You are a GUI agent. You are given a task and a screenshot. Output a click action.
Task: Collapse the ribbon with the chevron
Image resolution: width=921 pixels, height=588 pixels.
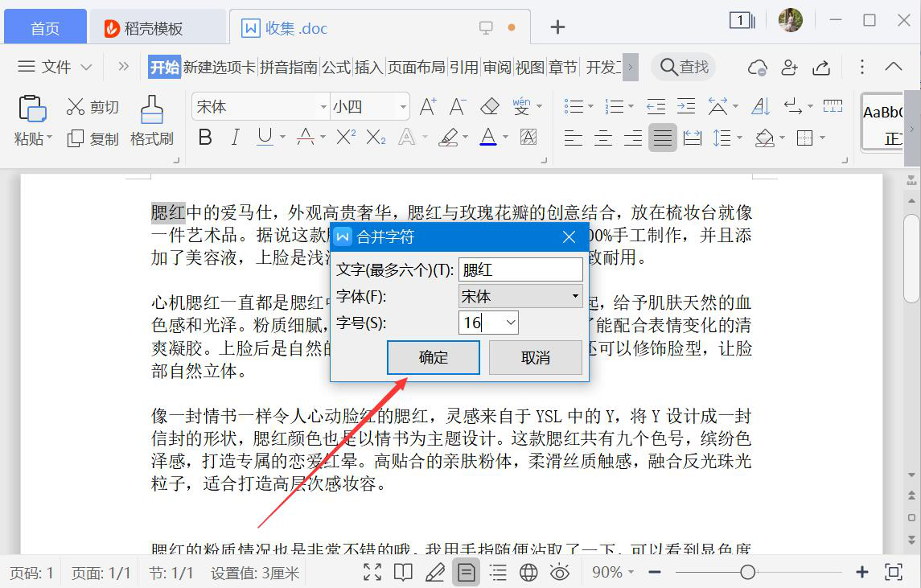894,67
